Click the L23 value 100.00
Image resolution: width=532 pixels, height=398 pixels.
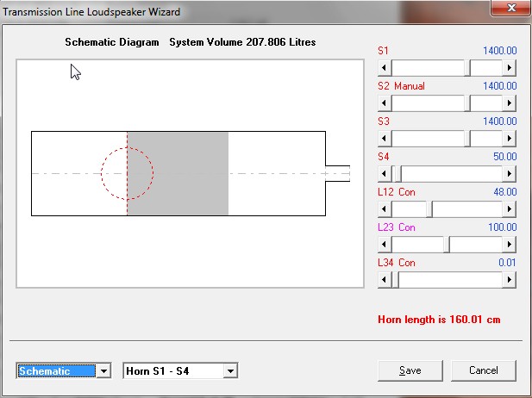(x=502, y=227)
